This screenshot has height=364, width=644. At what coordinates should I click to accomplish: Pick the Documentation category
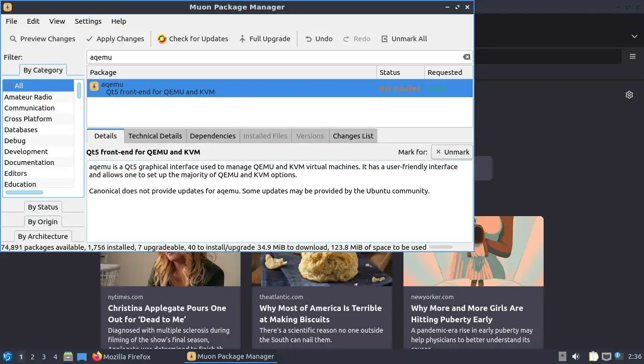coord(38,163)
